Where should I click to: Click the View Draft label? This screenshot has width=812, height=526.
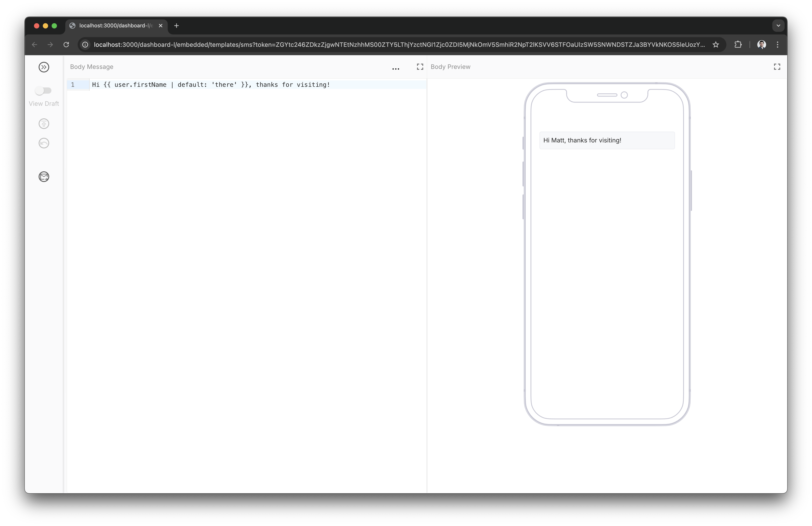[x=44, y=103]
